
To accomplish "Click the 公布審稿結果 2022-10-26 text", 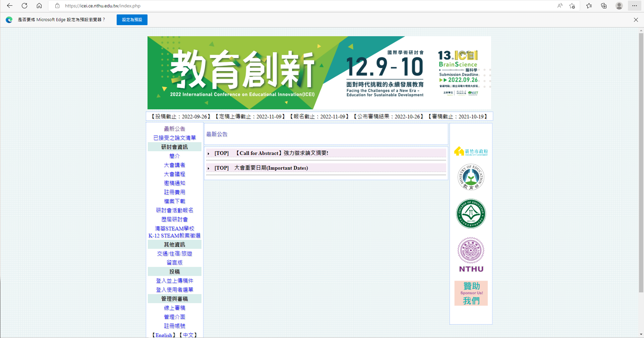I will coord(388,117).
